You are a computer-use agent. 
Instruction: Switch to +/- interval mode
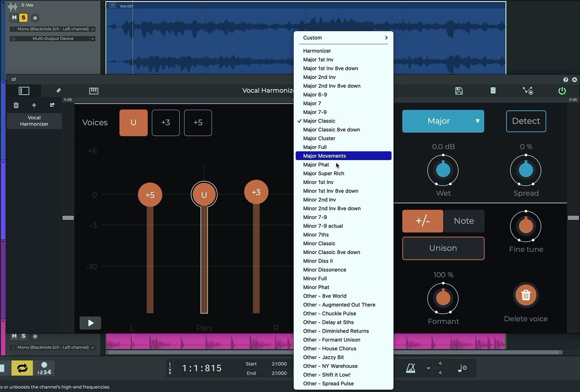(422, 221)
